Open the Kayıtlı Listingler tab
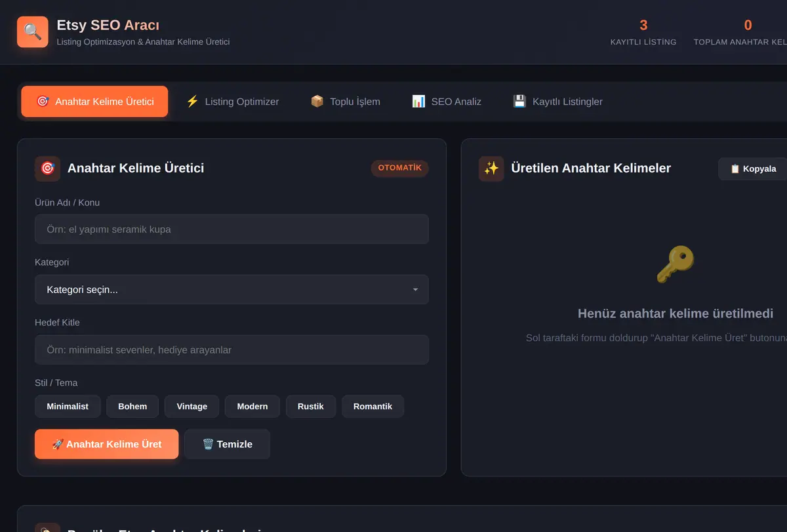787x532 pixels. (x=557, y=102)
